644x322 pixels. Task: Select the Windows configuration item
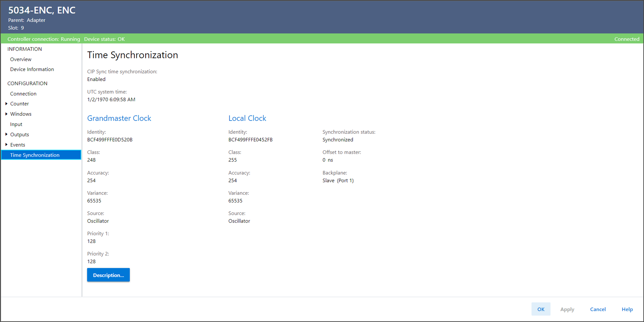click(x=21, y=114)
